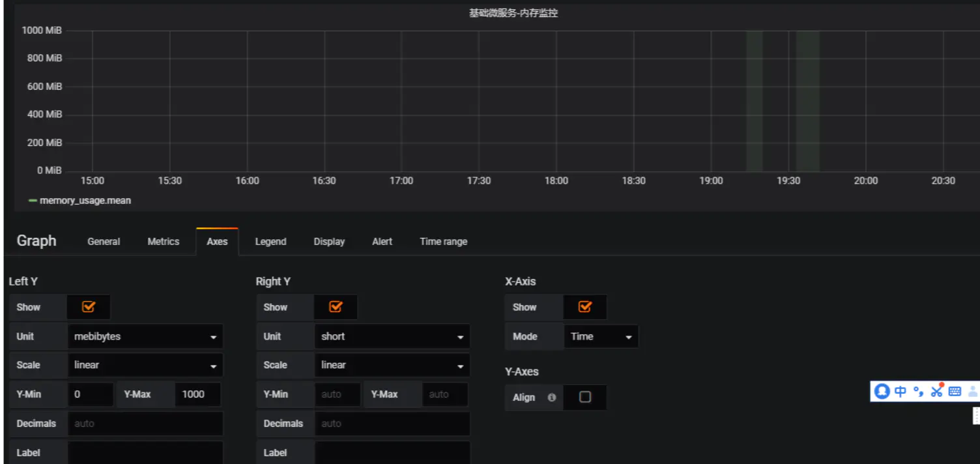Click the Y-Axes section heading
980x464 pixels.
click(x=522, y=371)
